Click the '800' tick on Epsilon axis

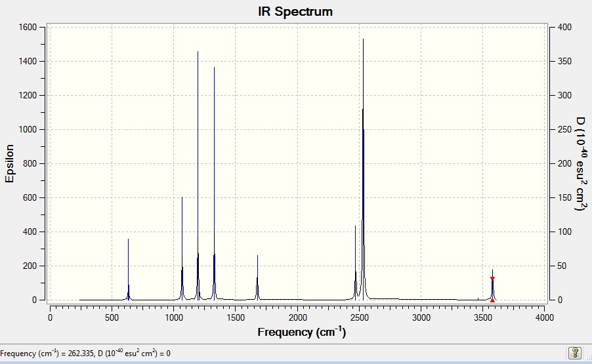click(30, 164)
